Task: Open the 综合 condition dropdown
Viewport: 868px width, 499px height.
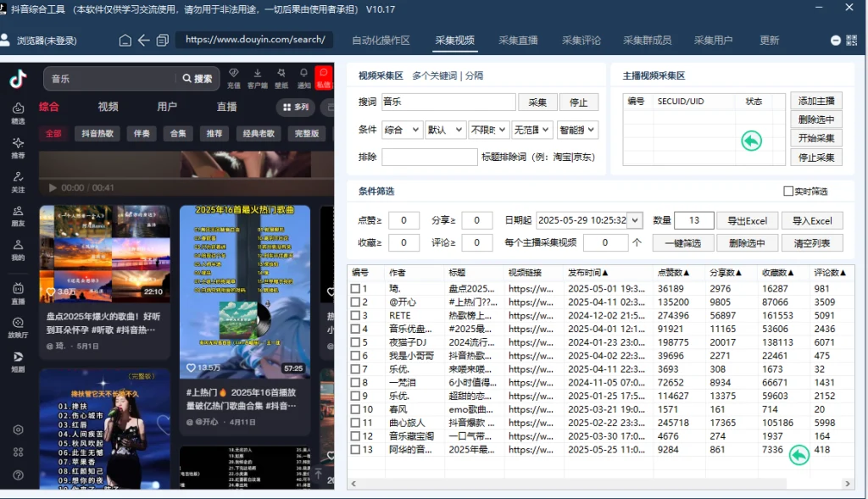Action: click(403, 130)
